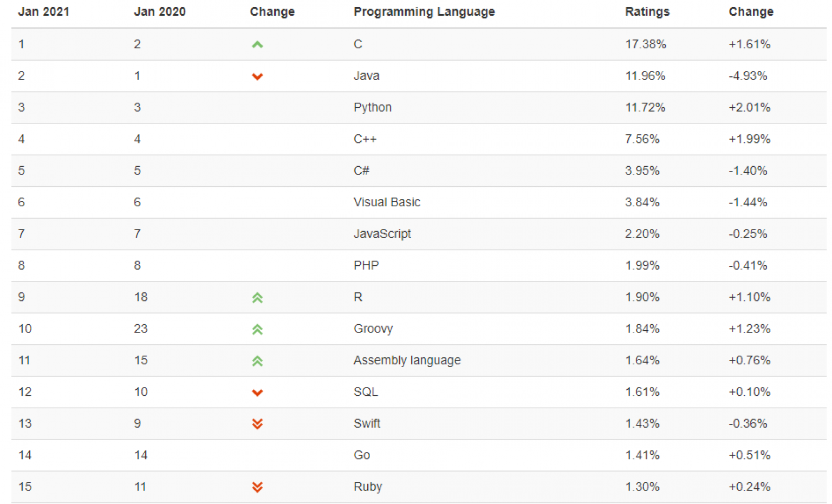Screen dimensions: 832x504
Task: Click the Visual Basic language name
Action: [387, 202]
